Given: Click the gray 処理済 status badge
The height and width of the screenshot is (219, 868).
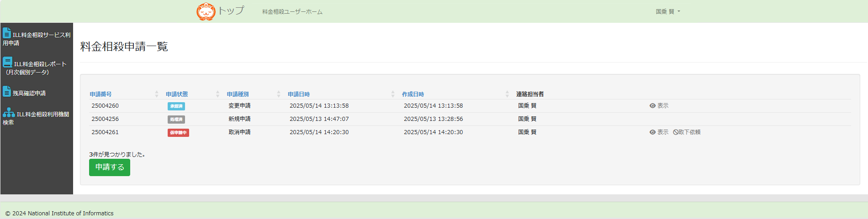Looking at the screenshot, I should [x=176, y=120].
